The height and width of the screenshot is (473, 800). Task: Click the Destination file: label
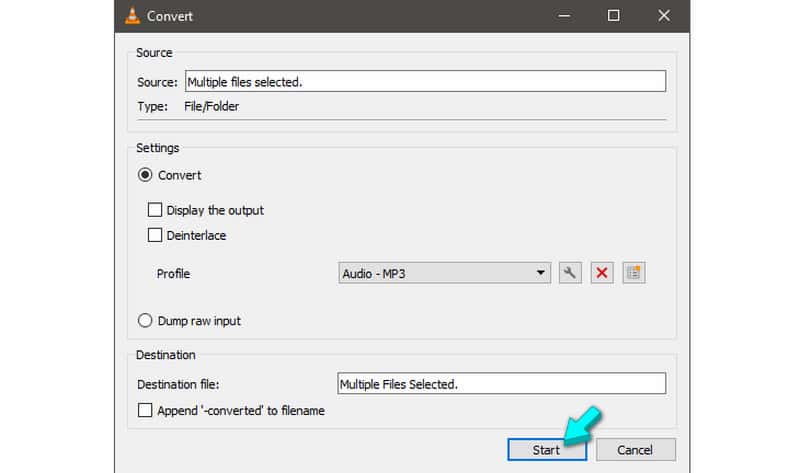click(178, 384)
